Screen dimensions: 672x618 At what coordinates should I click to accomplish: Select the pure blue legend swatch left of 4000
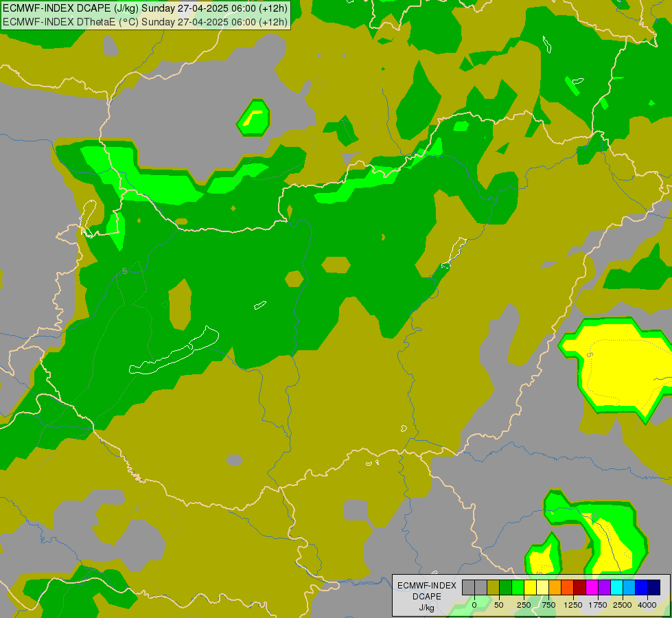coord(641,587)
